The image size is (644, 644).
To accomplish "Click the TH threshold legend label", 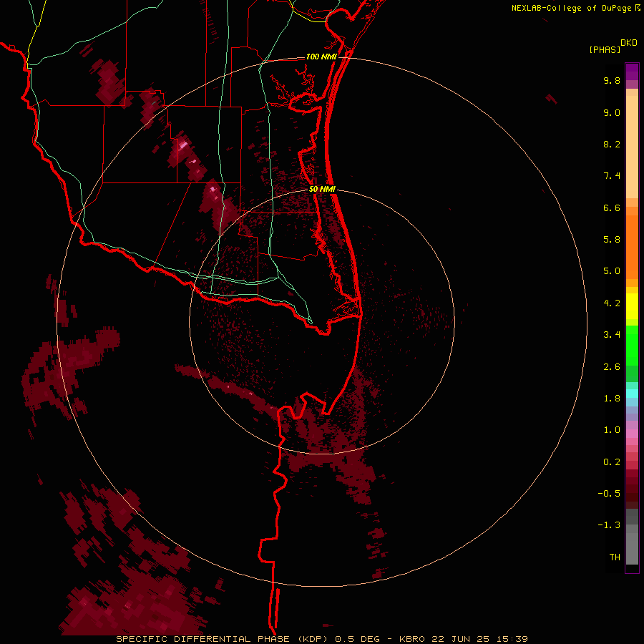I will [x=615, y=557].
